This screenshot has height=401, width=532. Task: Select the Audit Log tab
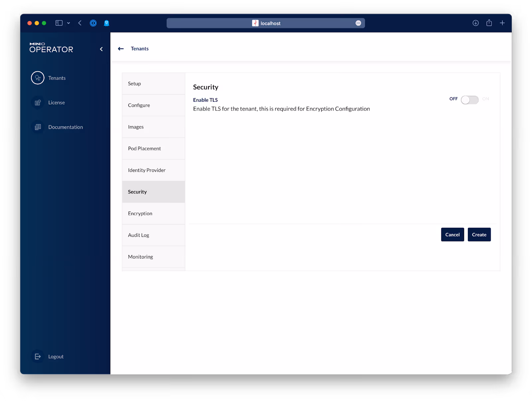154,235
